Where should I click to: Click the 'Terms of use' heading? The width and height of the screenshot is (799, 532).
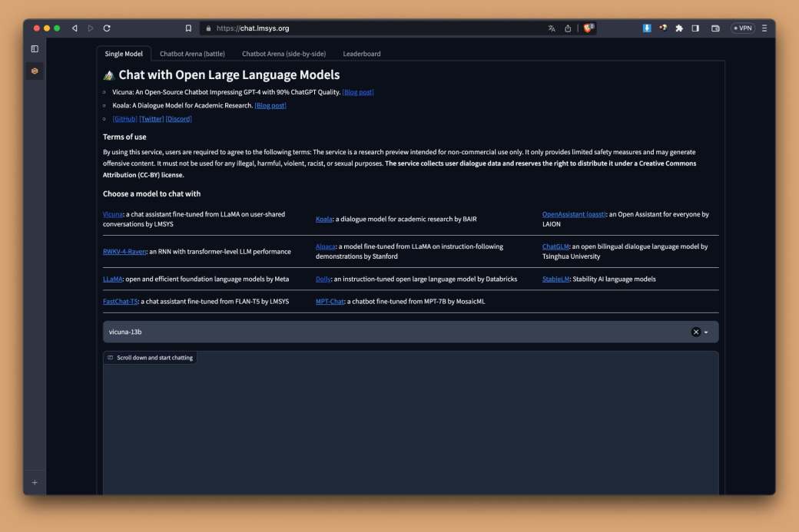(124, 137)
